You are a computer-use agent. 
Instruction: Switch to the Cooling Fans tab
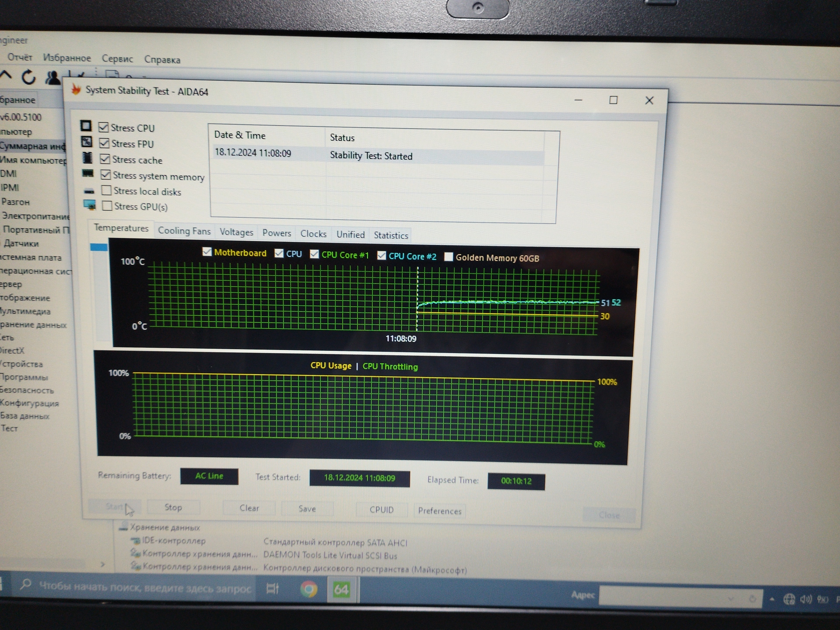[x=184, y=231]
